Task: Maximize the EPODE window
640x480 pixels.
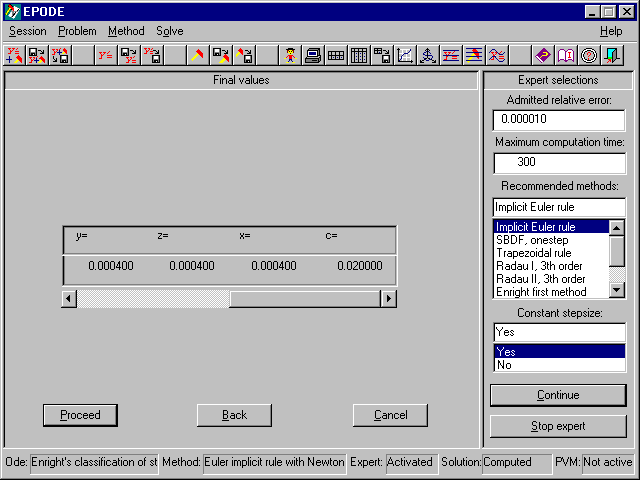Action: [609, 11]
